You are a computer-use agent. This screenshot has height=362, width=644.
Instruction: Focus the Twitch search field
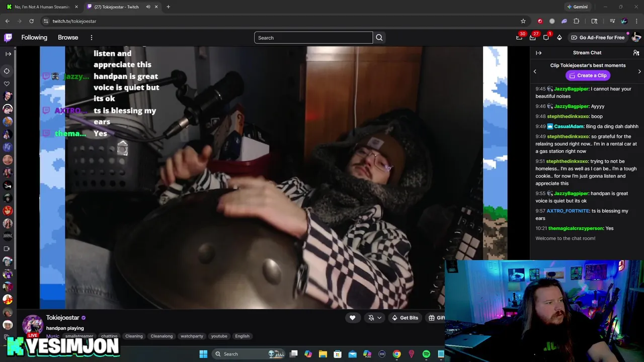point(313,38)
